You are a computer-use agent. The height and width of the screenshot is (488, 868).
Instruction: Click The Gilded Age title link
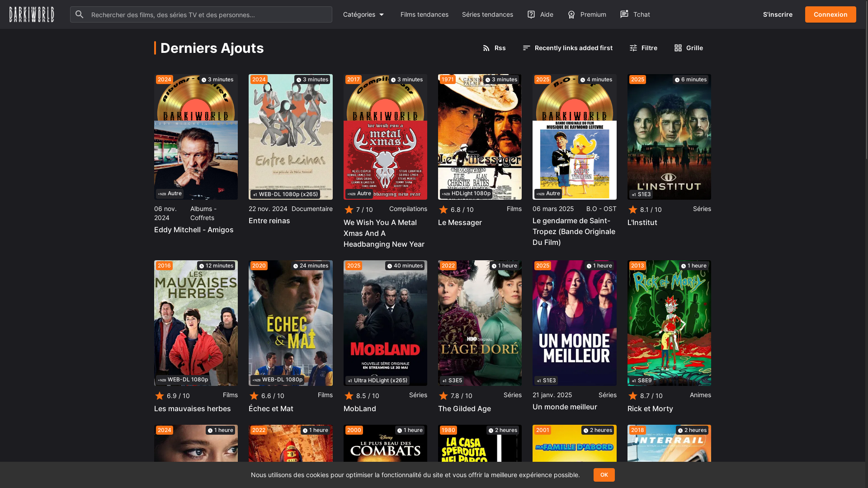click(464, 408)
